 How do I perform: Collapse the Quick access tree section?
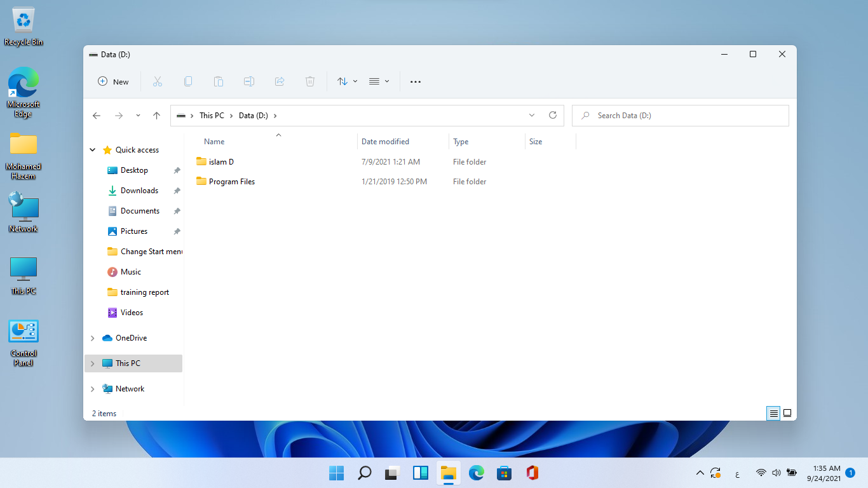pos(93,150)
